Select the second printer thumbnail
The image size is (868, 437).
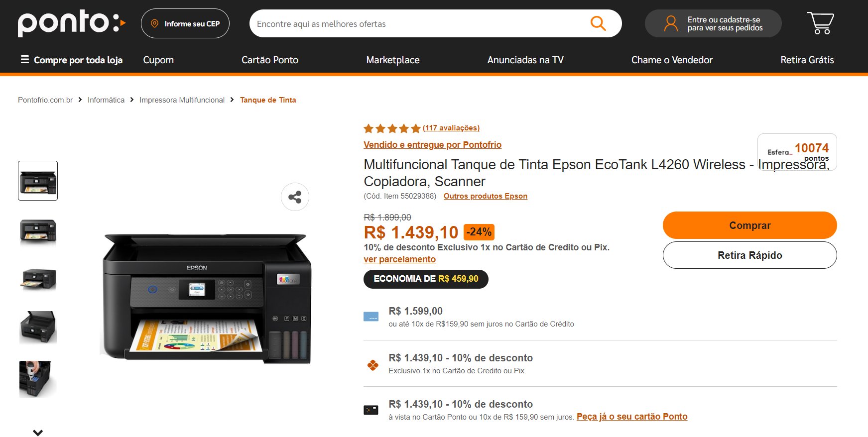click(38, 231)
